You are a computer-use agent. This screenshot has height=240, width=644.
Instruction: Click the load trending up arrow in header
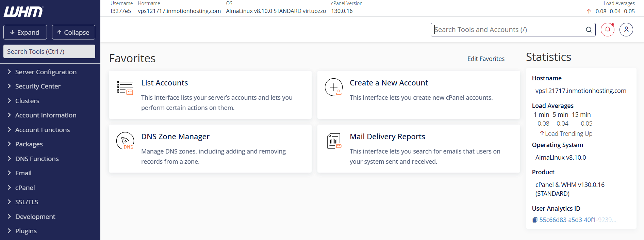pos(589,11)
